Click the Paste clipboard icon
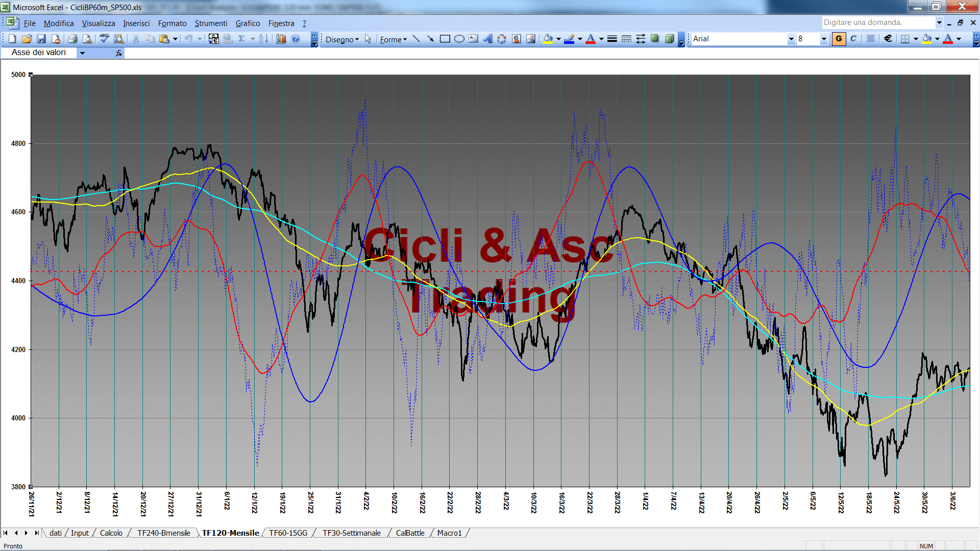The width and height of the screenshot is (980, 551). pos(164,39)
